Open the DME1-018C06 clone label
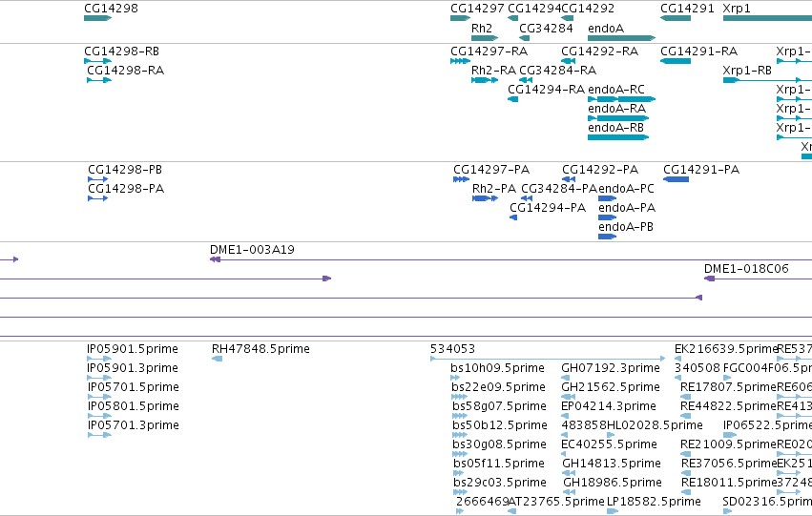812x516 pixels. [746, 269]
